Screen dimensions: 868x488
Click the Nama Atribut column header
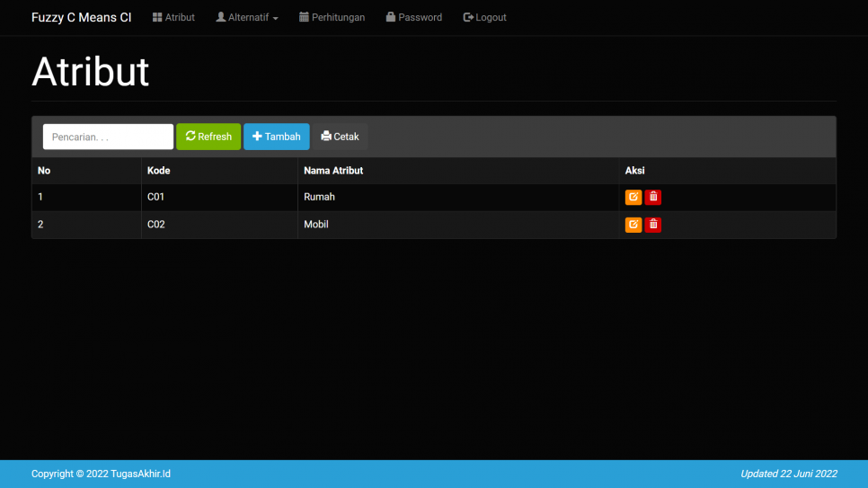pyautogui.click(x=333, y=171)
